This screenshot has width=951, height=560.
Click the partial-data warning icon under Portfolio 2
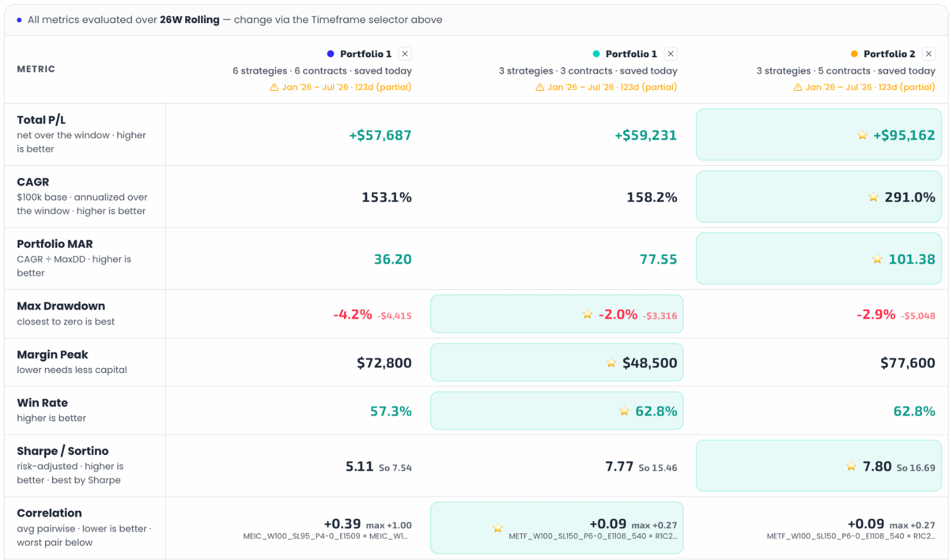tap(798, 87)
